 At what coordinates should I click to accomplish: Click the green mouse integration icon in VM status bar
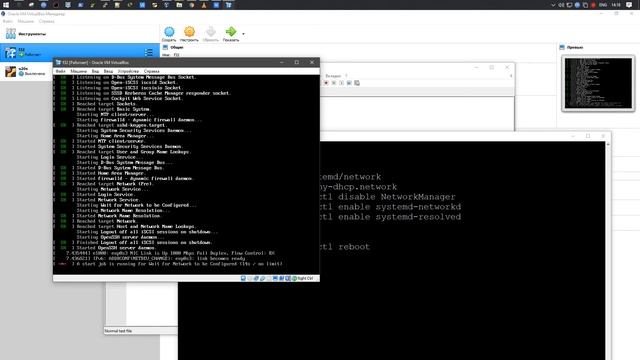pos(294,278)
